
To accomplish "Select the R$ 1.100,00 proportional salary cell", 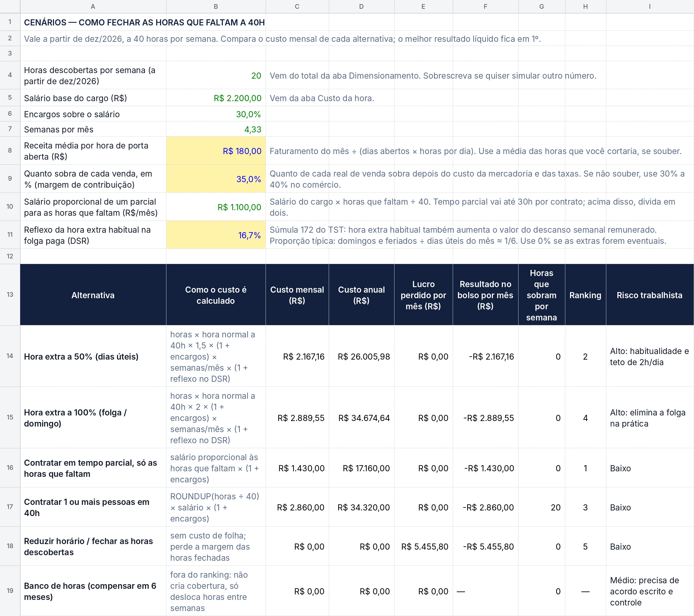I will (x=216, y=207).
